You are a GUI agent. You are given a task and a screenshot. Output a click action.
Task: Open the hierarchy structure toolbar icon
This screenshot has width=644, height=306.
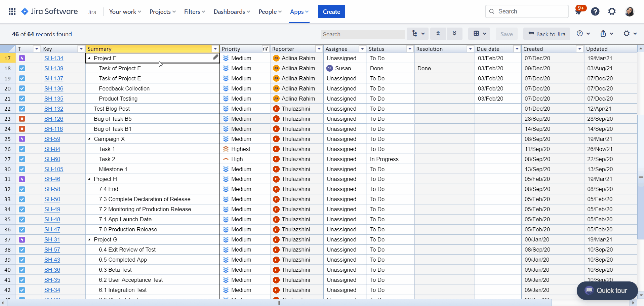tap(418, 34)
